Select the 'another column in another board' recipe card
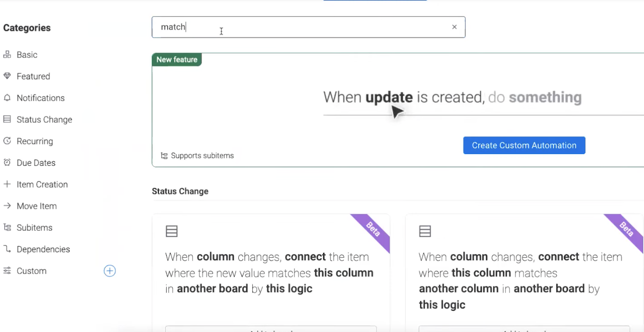Image resolution: width=644 pixels, height=332 pixels. click(x=524, y=273)
